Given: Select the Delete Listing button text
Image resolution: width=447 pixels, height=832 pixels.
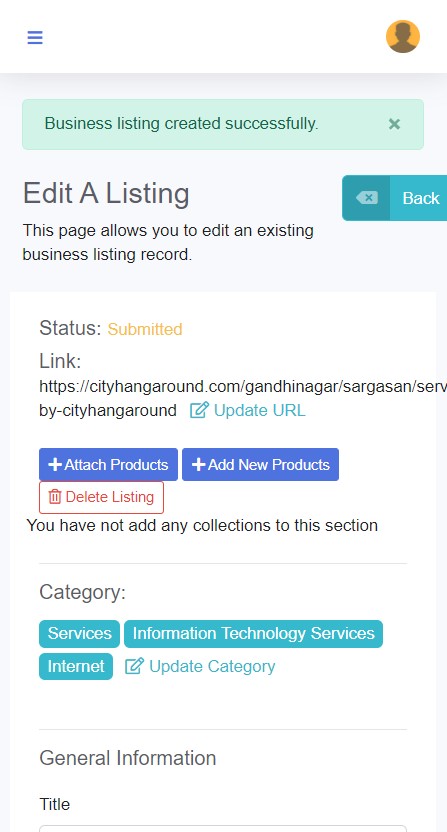Looking at the screenshot, I should click(110, 497).
